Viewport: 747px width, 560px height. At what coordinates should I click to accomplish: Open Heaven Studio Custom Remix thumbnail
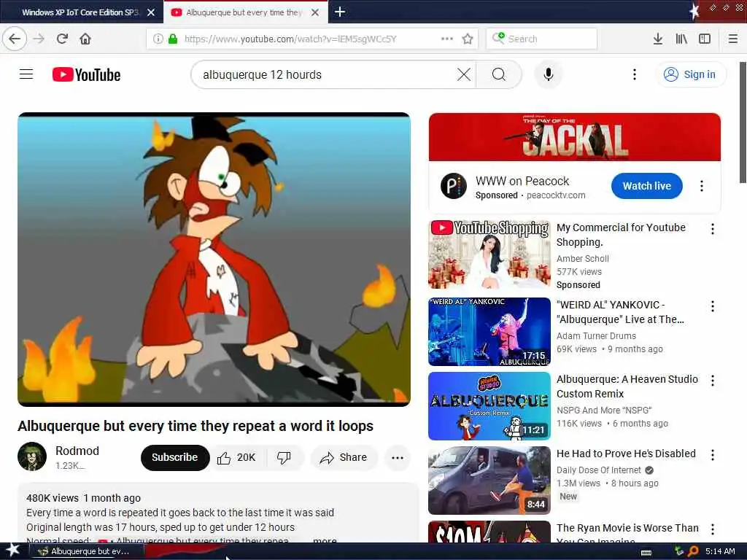click(489, 405)
